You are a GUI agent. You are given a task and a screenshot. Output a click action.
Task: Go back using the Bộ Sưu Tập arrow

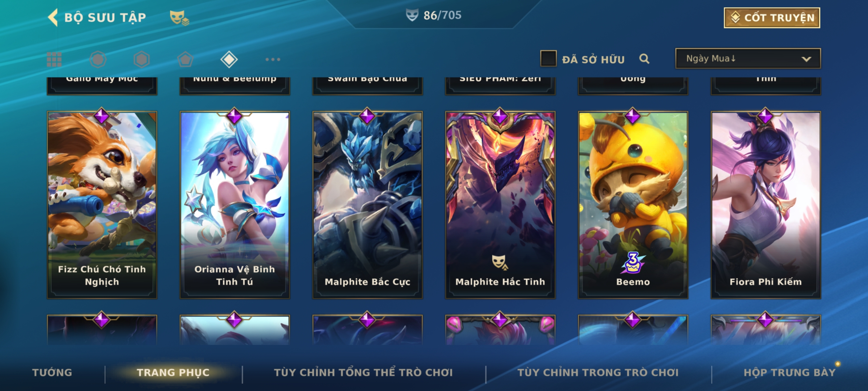point(53,18)
